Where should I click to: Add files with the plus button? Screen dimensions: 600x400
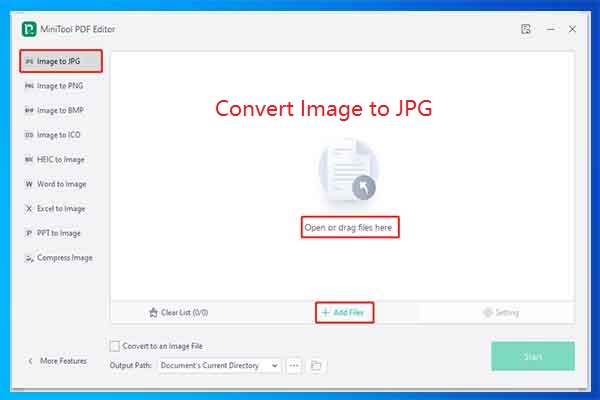click(344, 312)
